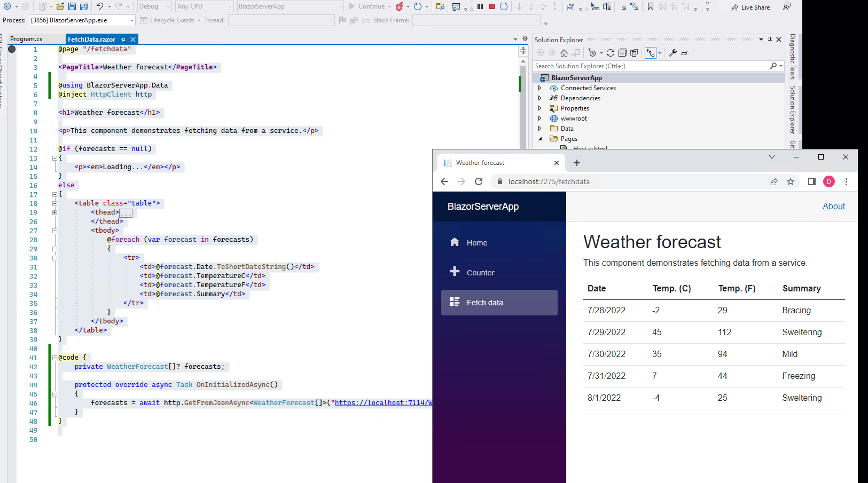Click the Hot Reload flame icon
Screen dimensions: 868x483
pyautogui.click(x=400, y=6)
